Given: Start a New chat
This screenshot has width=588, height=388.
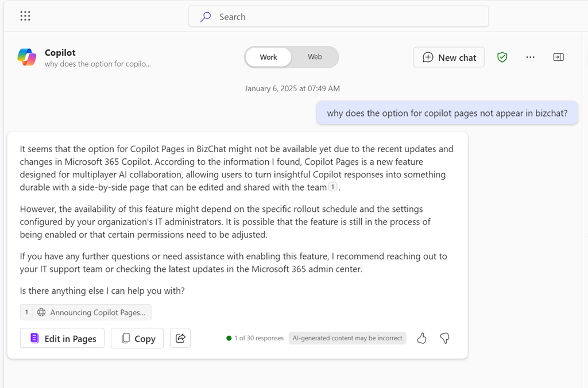Looking at the screenshot, I should point(449,57).
